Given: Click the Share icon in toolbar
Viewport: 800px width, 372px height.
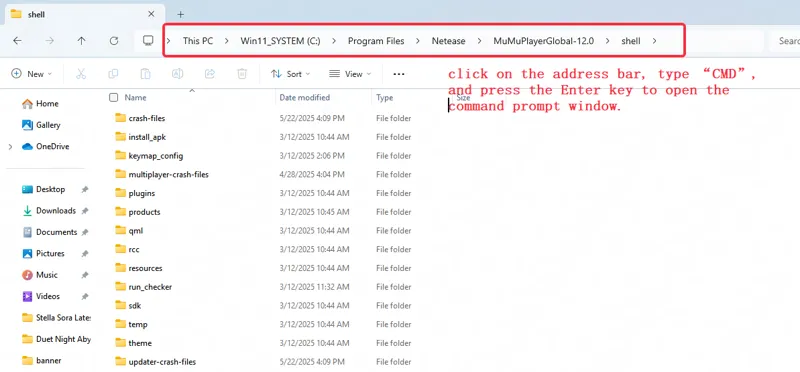Looking at the screenshot, I should (x=210, y=74).
